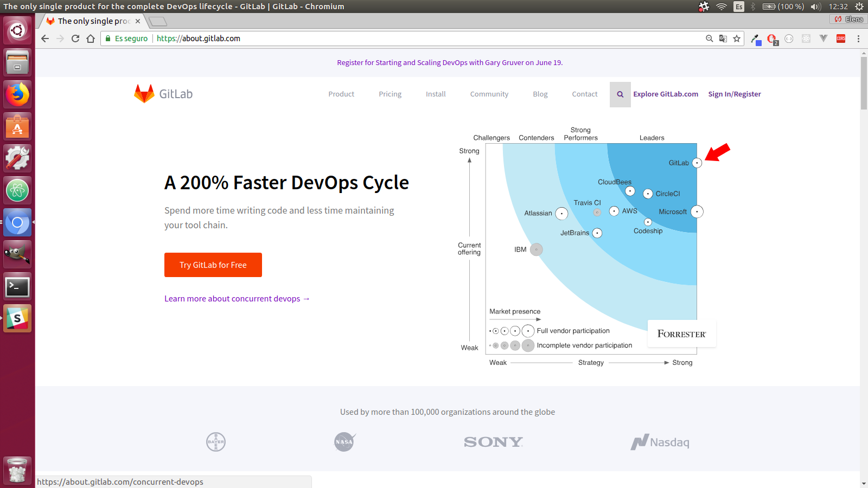Open the Gary Gruver webinar registration banner
This screenshot has width=868, height=488.
(450, 63)
